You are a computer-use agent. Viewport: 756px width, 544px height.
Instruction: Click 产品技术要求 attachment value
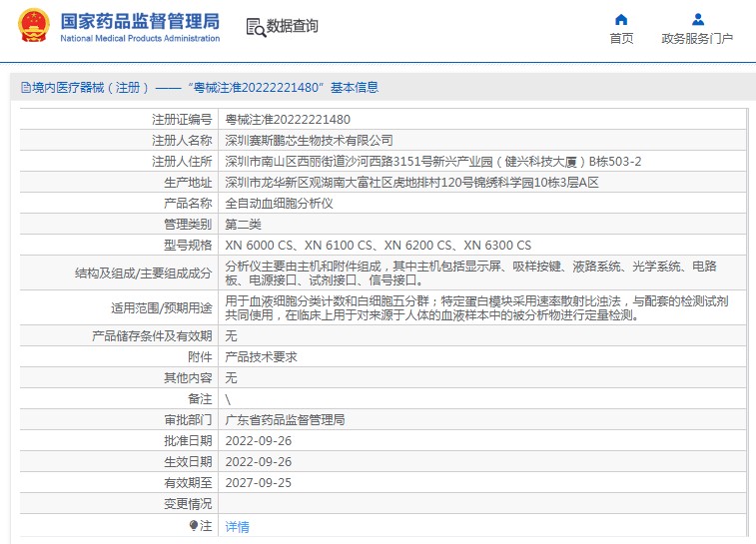click(261, 357)
